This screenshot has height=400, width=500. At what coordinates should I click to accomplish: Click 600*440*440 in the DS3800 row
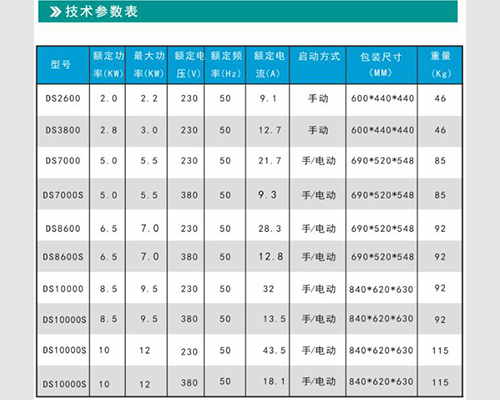382,130
